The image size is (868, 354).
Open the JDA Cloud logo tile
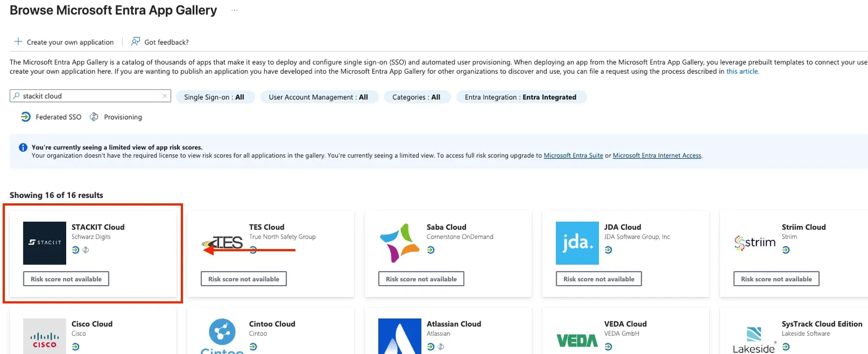coord(577,243)
